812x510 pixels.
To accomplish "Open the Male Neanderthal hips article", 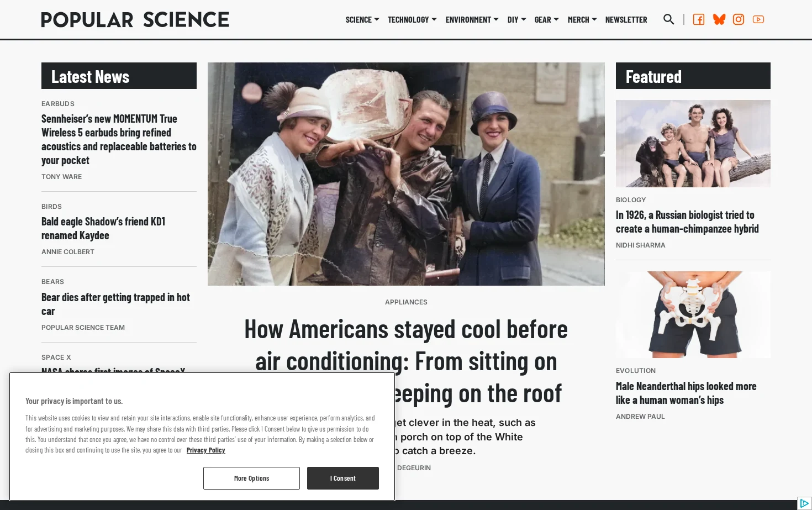I will click(686, 393).
